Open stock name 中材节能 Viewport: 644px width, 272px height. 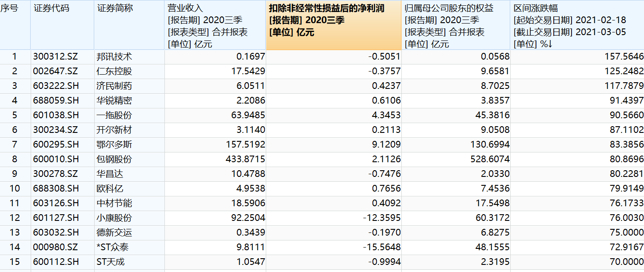tap(114, 204)
